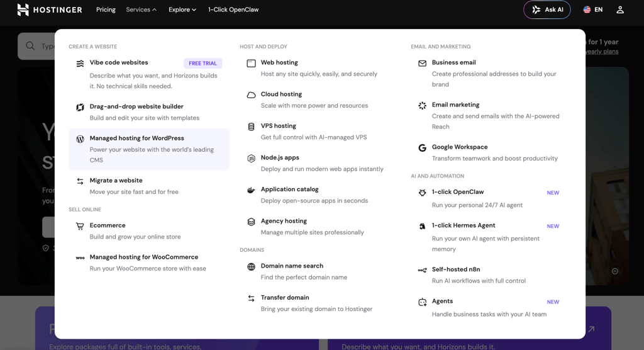Open Transfer domain link
Viewport: 644px width, 350px height.
pyautogui.click(x=285, y=297)
